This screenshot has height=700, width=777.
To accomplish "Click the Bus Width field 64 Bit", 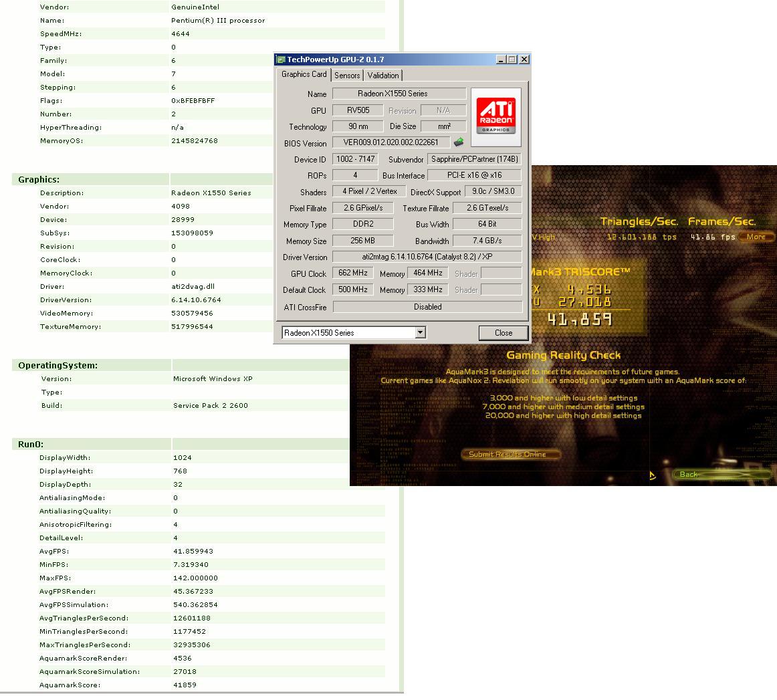I will [x=487, y=224].
